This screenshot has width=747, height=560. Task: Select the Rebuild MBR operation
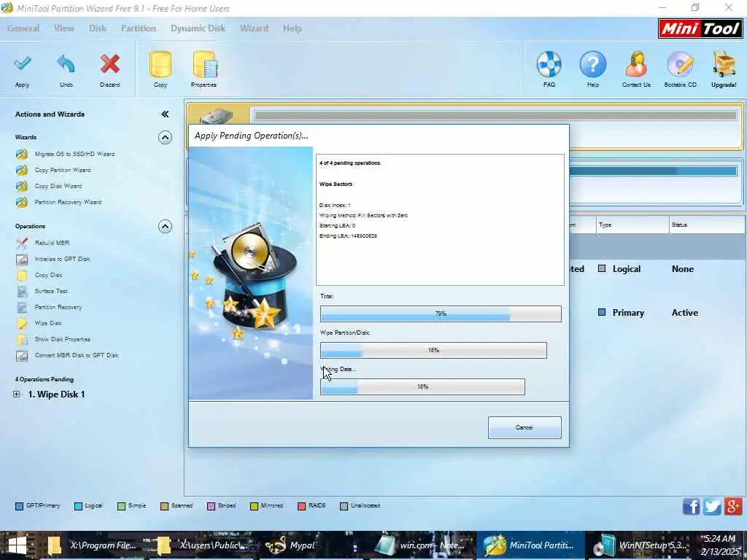point(52,243)
